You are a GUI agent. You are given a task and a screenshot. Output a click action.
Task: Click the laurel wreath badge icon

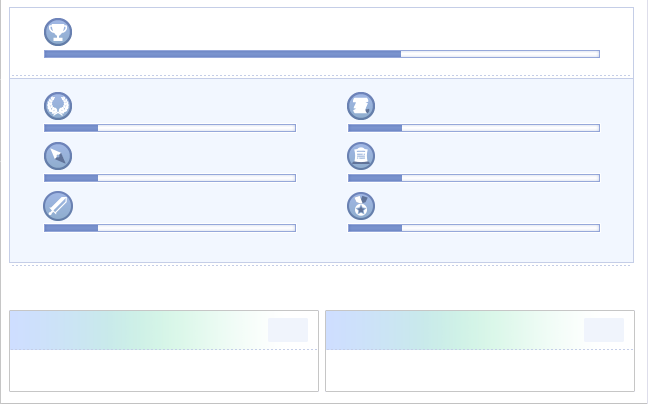[58, 106]
